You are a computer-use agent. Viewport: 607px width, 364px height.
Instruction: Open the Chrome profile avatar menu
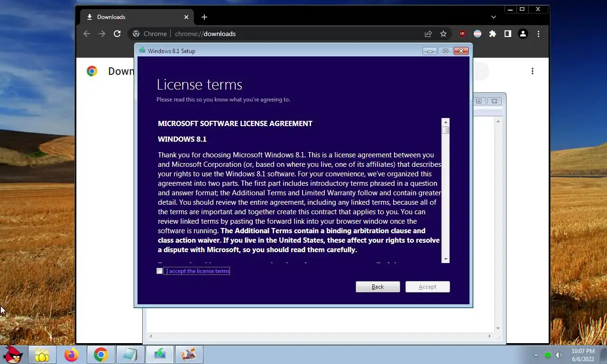(x=523, y=34)
